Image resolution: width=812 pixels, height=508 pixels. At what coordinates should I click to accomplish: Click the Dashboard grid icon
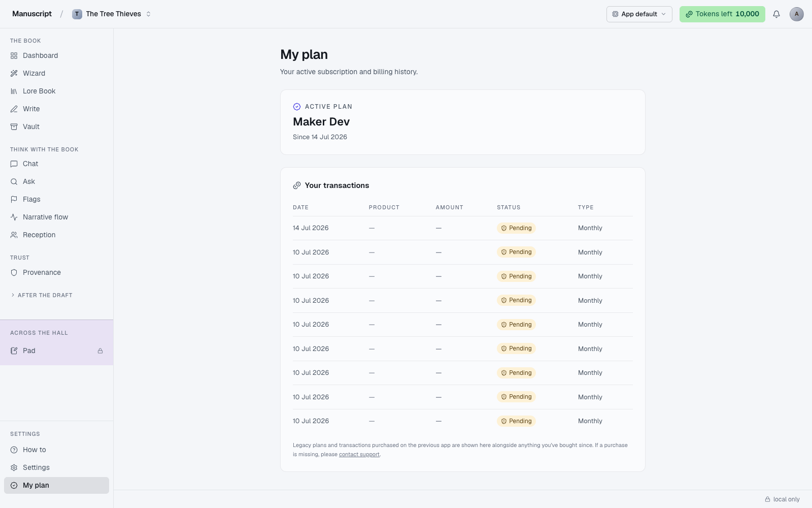(x=14, y=56)
